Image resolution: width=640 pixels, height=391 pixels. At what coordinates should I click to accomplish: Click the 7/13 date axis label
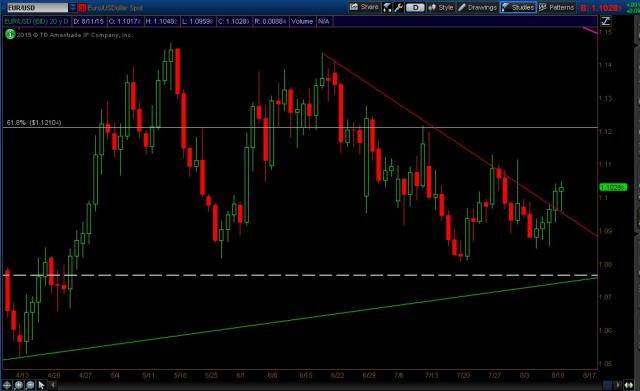tap(431, 375)
